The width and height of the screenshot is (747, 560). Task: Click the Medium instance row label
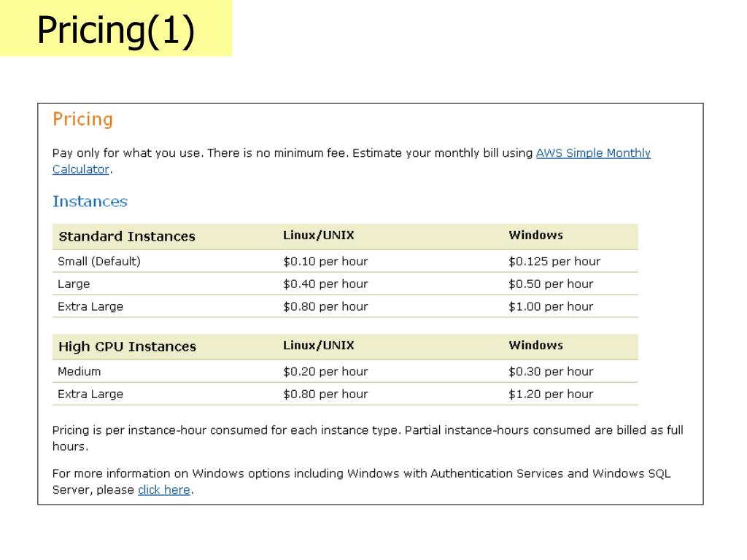pos(79,371)
